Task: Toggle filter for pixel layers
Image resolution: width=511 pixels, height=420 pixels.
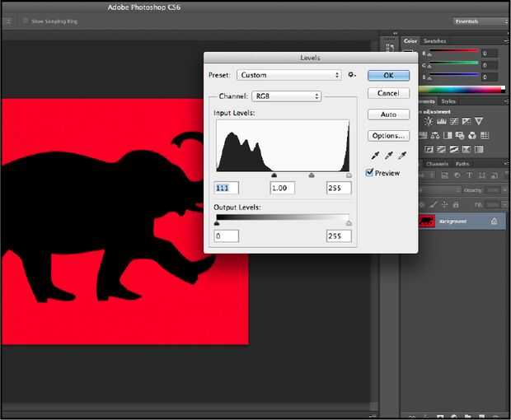Action: pyautogui.click(x=445, y=175)
